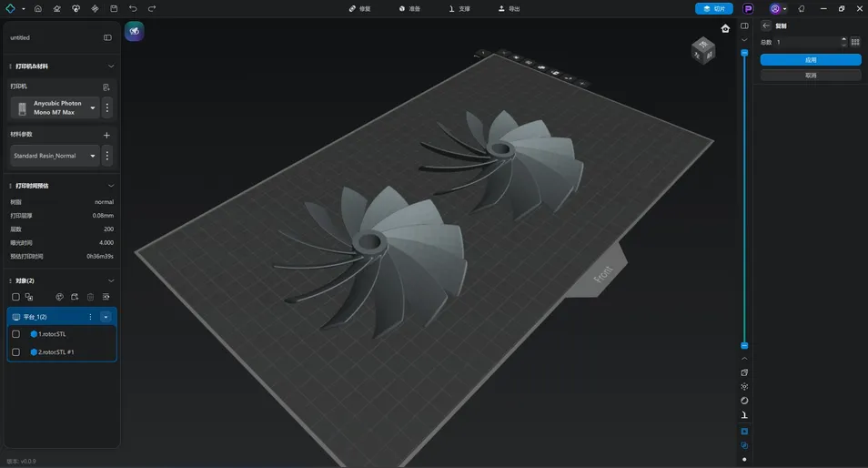
Task: Select the 1.rotor.STL object row
Action: click(x=62, y=334)
